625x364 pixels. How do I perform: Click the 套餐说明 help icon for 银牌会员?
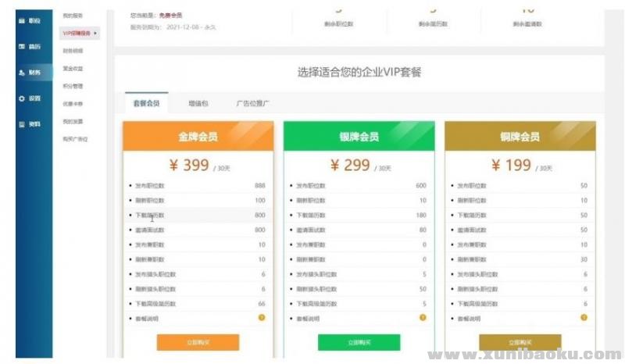pos(423,317)
